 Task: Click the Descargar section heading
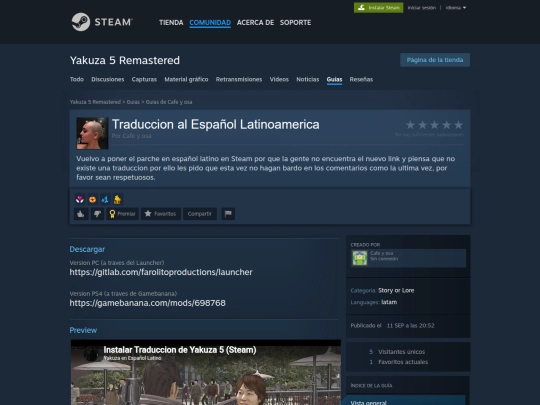tap(87, 249)
